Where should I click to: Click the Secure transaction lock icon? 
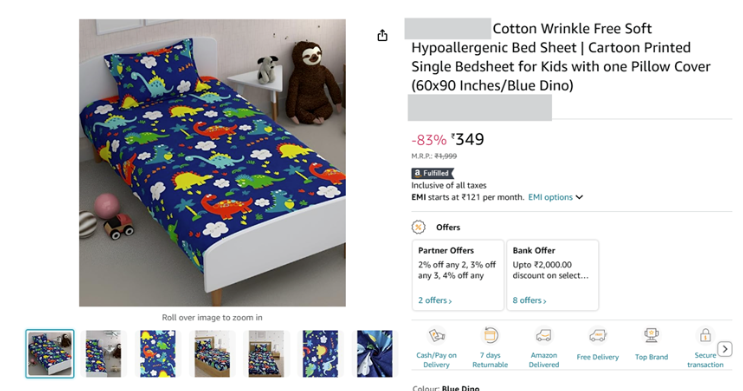coord(706,336)
